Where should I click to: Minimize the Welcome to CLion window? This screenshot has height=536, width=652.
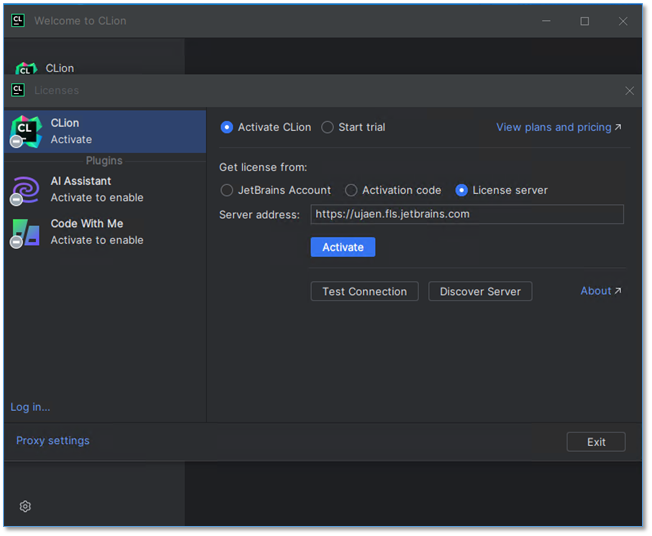click(x=546, y=21)
